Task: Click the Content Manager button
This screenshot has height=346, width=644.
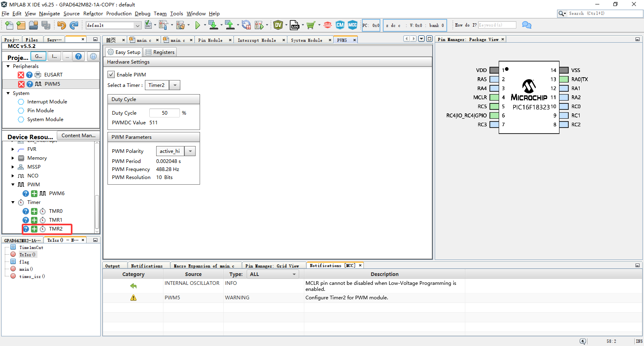Action: click(78, 136)
